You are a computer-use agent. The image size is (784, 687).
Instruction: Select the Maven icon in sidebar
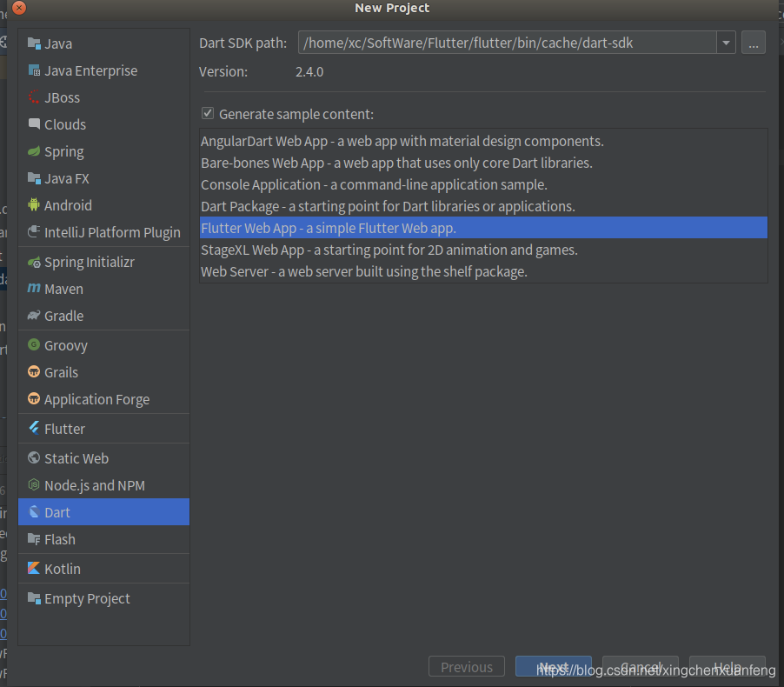(34, 289)
